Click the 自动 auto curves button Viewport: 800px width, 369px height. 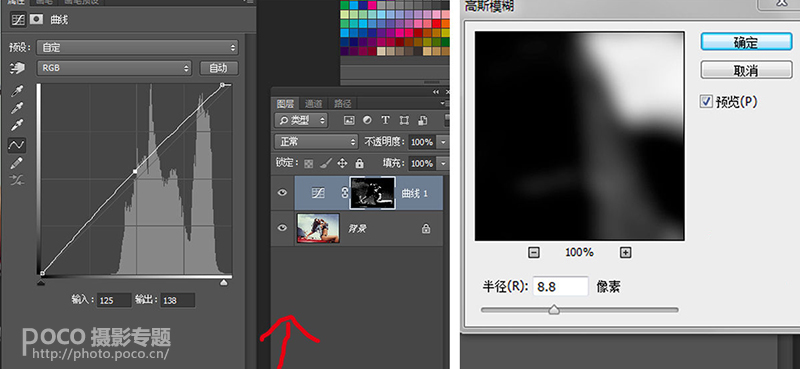click(218, 68)
